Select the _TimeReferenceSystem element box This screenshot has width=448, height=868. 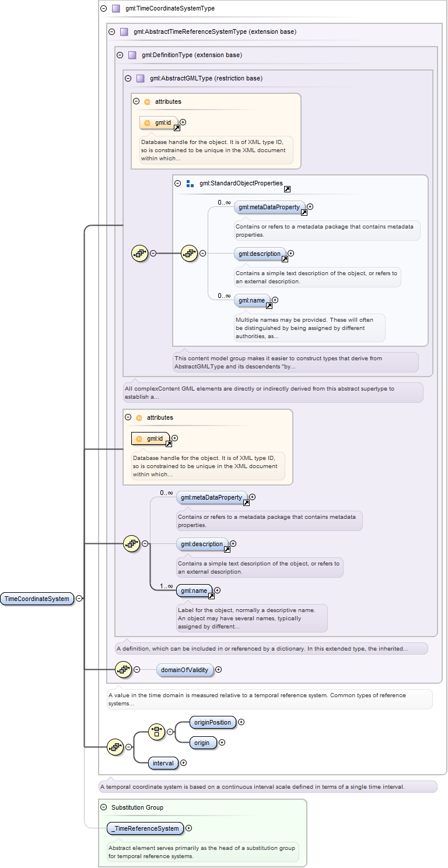pos(145,828)
